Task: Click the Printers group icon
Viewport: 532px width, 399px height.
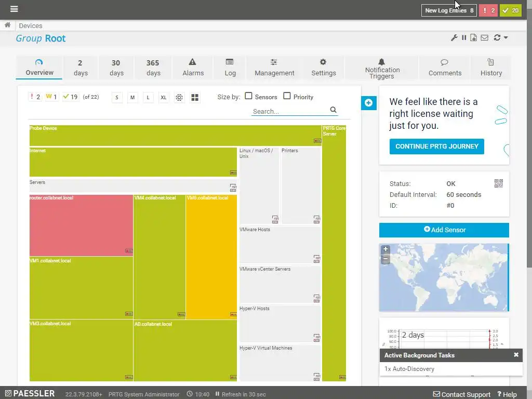Action: tap(316, 219)
